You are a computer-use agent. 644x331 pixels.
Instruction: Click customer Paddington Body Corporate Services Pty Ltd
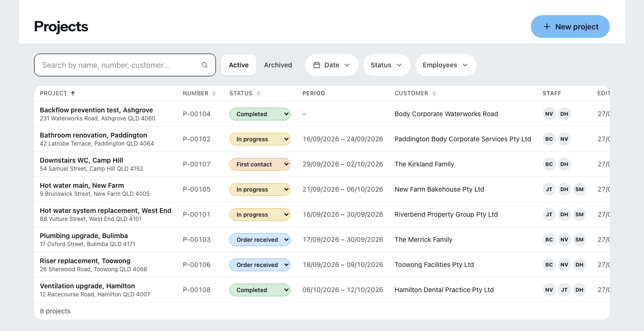[463, 139]
